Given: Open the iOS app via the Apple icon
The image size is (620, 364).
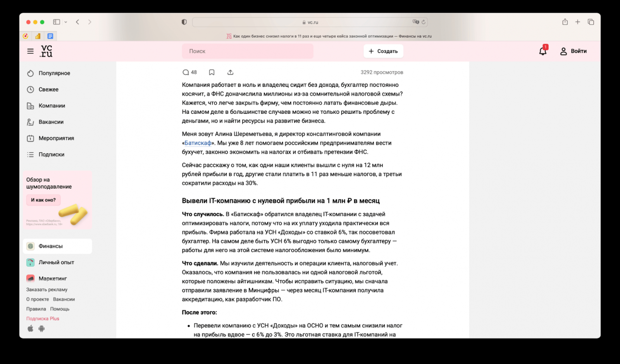Looking at the screenshot, I should pos(31,328).
